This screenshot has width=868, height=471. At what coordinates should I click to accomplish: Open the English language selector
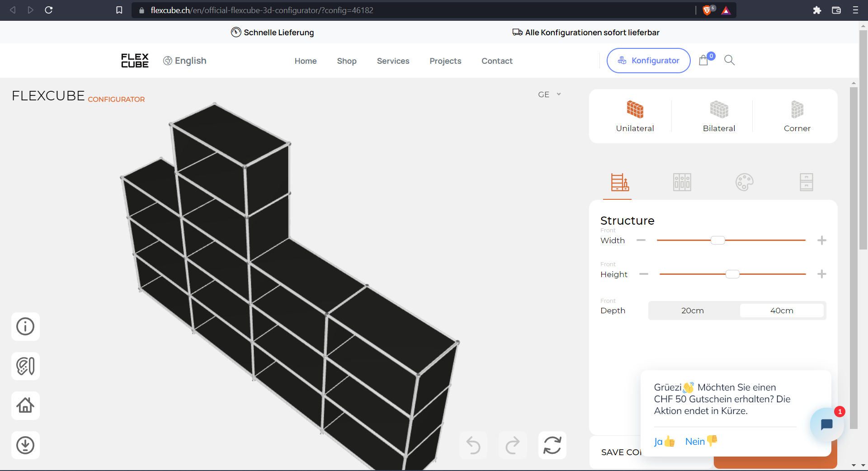pos(185,61)
